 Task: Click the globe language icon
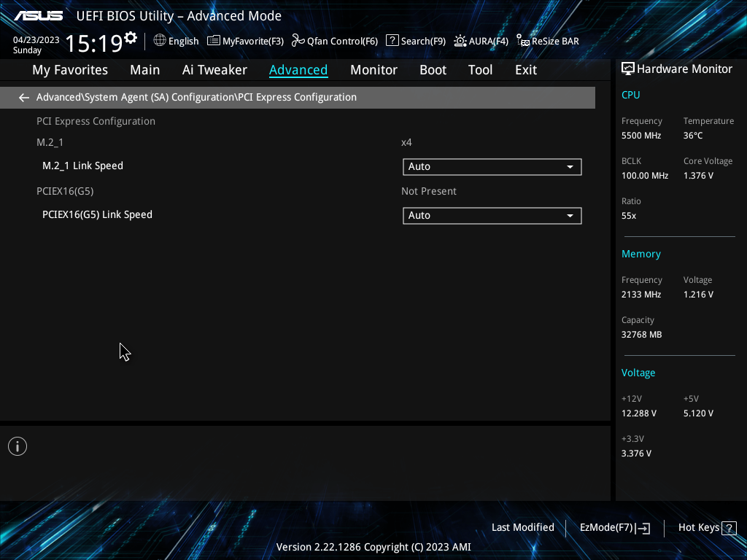coord(160,40)
